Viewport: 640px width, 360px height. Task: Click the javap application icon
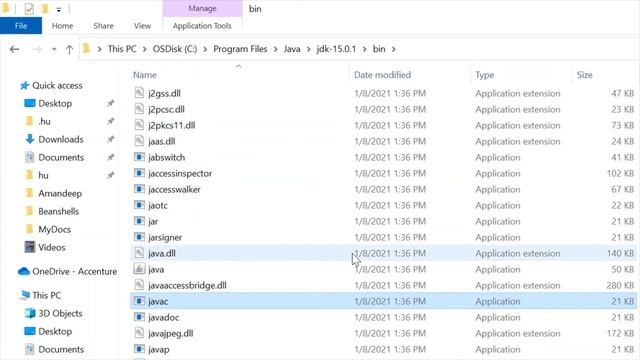click(139, 349)
